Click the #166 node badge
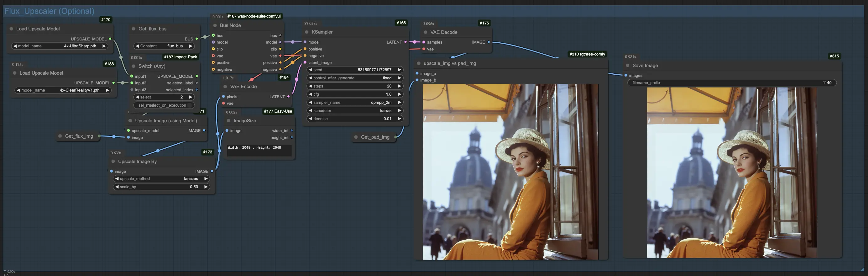The width and height of the screenshot is (868, 276). pos(401,23)
